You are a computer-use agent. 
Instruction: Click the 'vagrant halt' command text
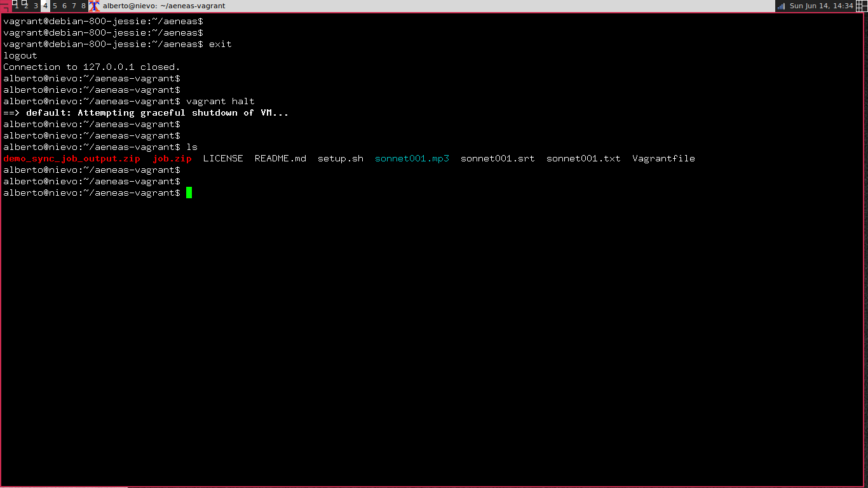click(x=220, y=101)
